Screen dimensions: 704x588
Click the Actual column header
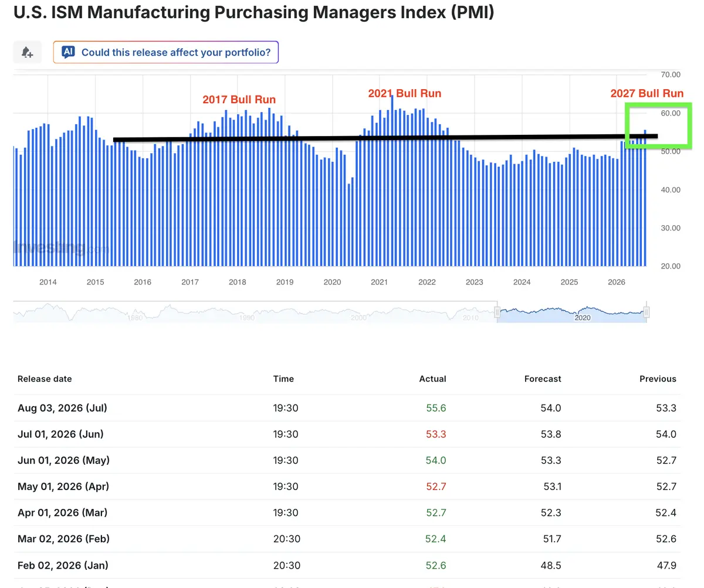(432, 379)
